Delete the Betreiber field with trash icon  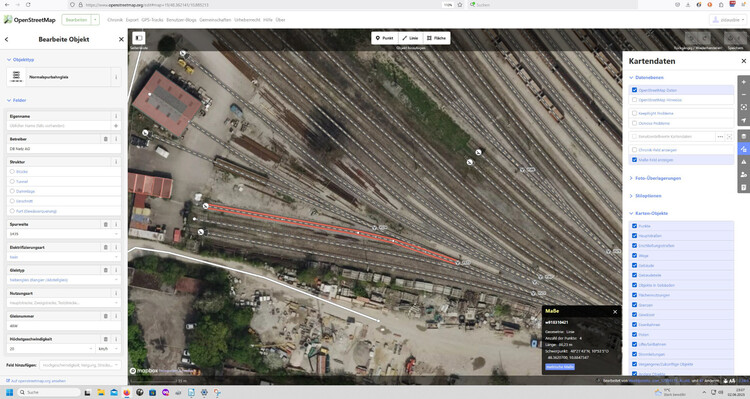pos(106,139)
